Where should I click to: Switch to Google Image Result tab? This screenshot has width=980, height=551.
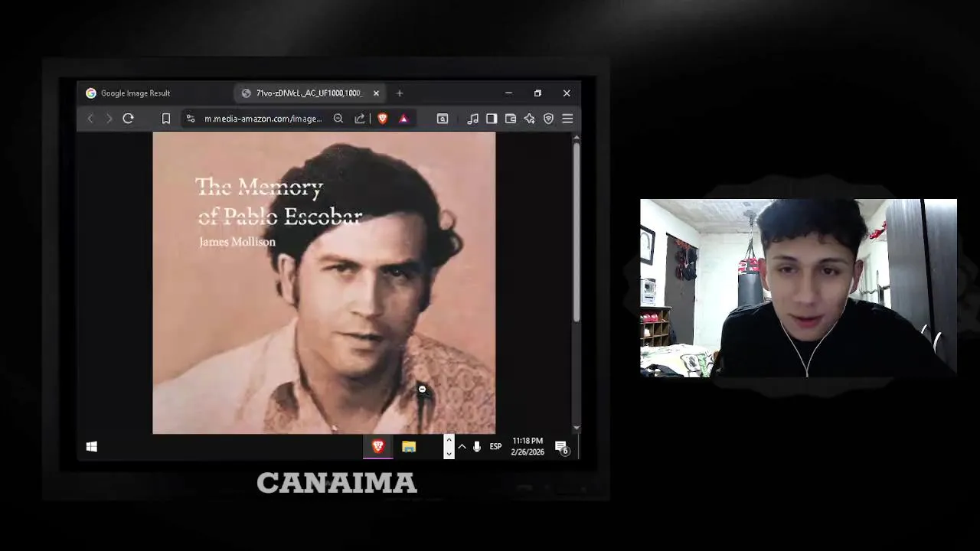click(136, 93)
